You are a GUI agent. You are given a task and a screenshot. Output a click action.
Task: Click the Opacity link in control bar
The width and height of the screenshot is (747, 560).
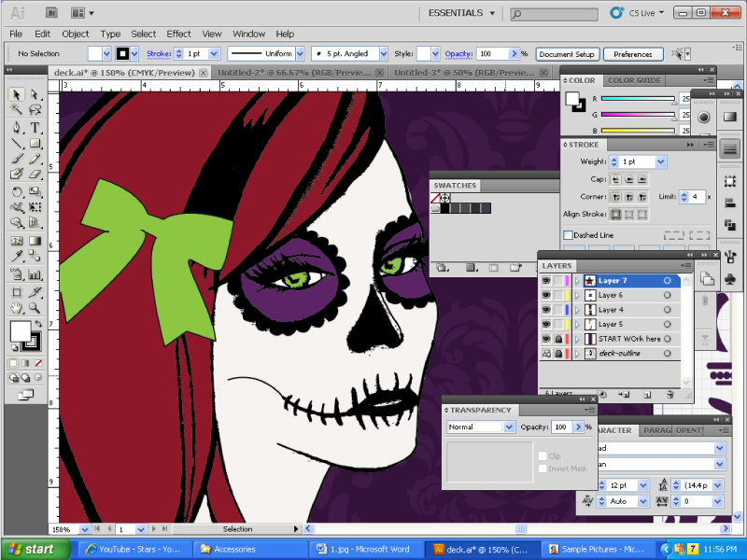(x=458, y=54)
